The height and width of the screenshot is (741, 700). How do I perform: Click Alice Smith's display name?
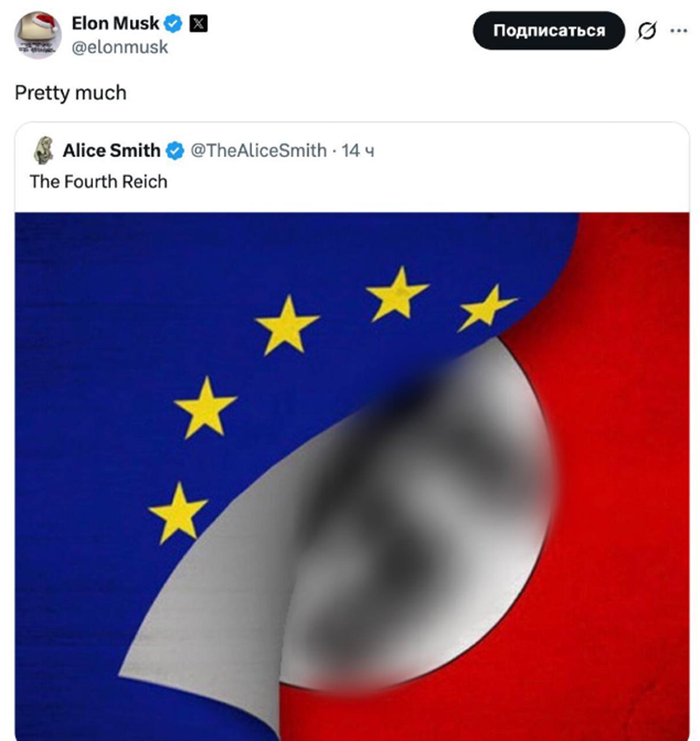(112, 150)
